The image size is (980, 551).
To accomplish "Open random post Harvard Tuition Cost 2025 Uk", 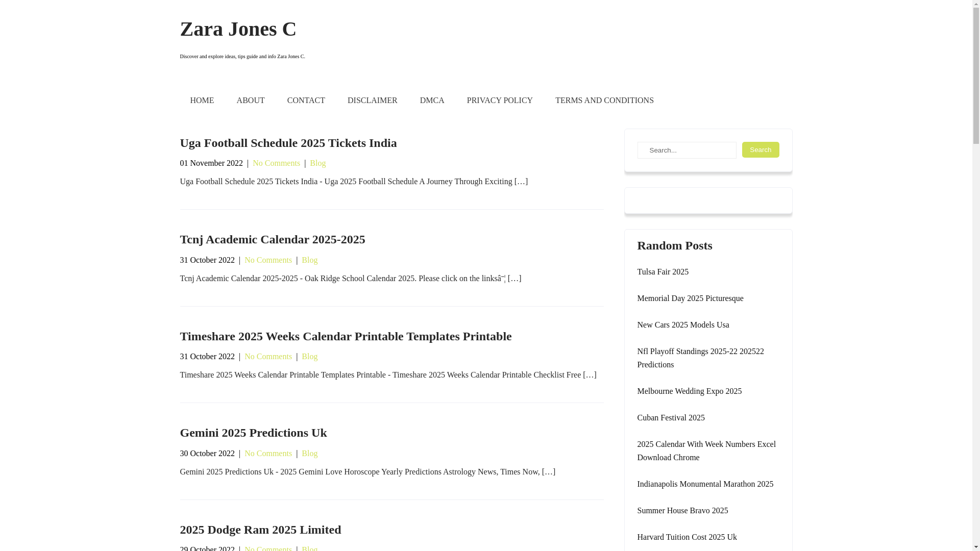I will tap(687, 537).
